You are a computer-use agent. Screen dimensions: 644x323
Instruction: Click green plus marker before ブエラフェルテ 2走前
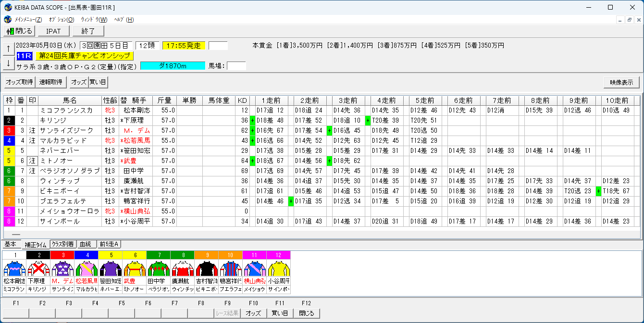(291, 201)
